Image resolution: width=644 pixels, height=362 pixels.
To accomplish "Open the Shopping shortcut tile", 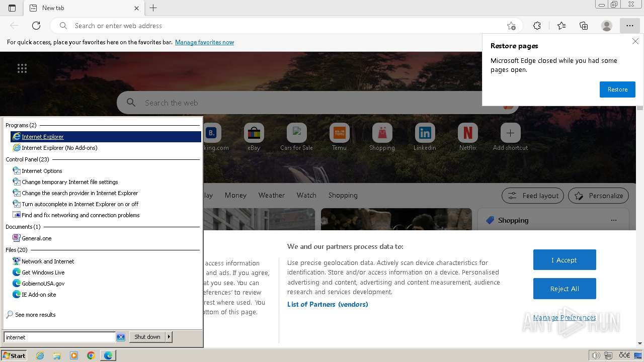I will click(382, 137).
